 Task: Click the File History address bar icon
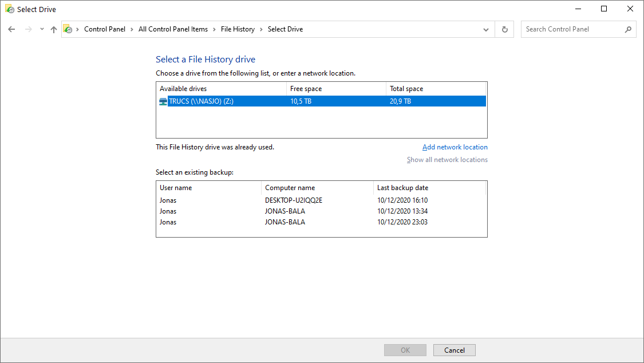(68, 29)
